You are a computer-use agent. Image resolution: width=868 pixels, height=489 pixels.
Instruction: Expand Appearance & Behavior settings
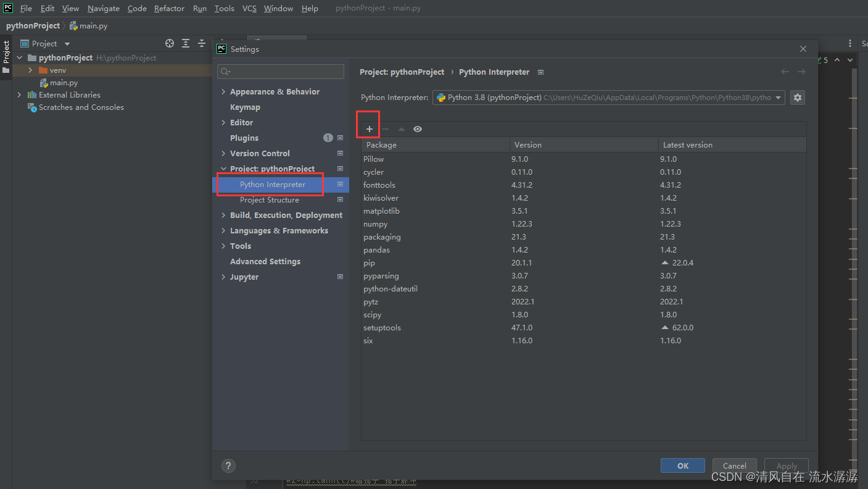click(x=223, y=91)
